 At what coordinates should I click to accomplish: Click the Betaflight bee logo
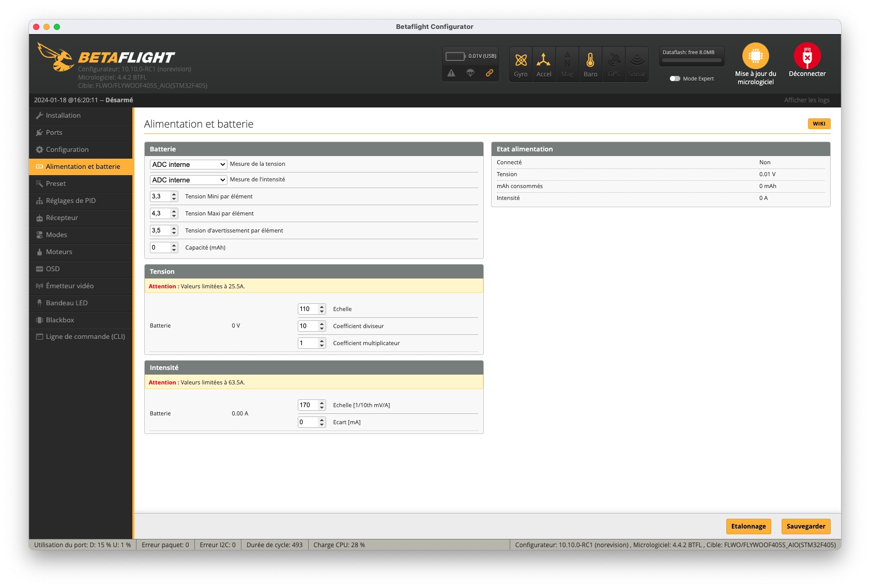click(55, 57)
